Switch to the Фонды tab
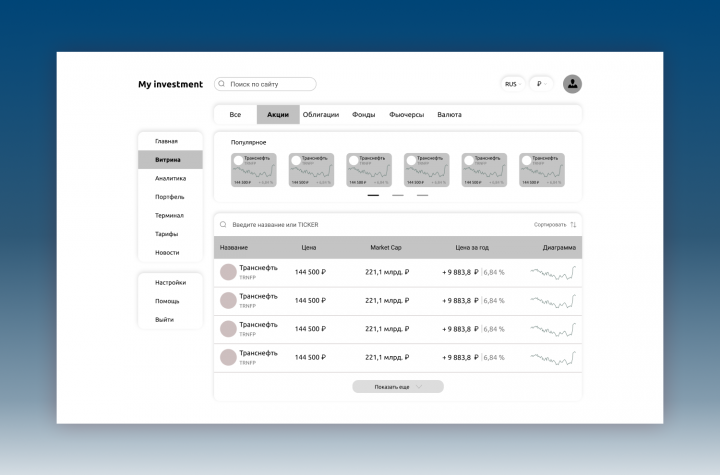The width and height of the screenshot is (720, 475). pyautogui.click(x=364, y=114)
